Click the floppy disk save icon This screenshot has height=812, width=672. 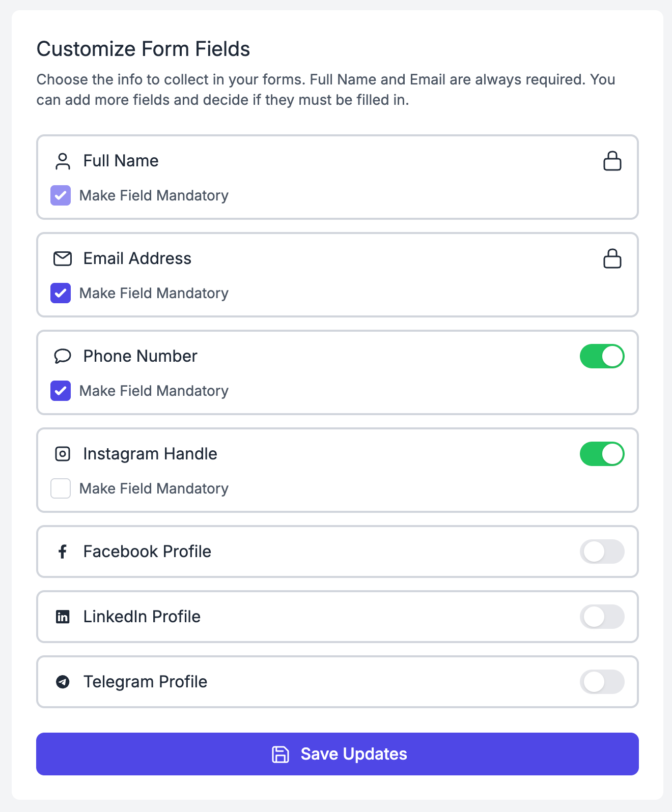[x=281, y=754]
